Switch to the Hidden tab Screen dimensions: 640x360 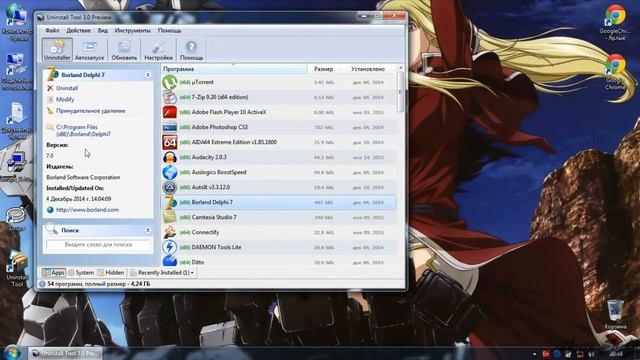(x=111, y=273)
